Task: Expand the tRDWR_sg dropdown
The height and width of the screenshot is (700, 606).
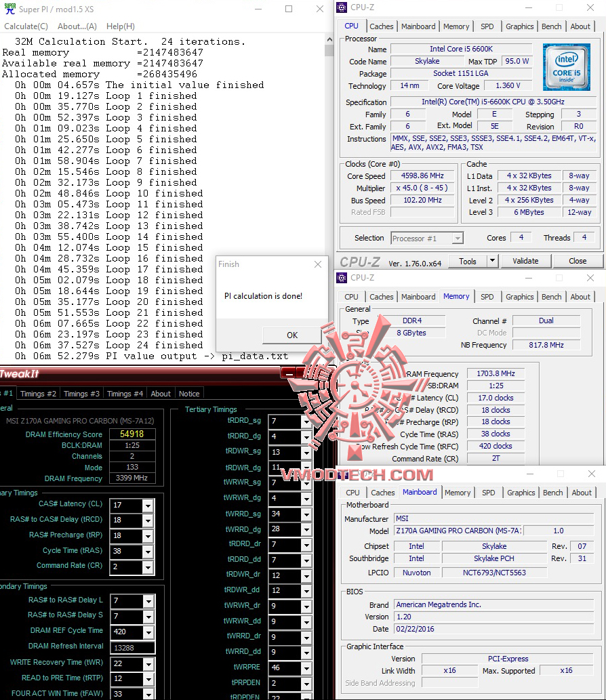Action: point(306,453)
